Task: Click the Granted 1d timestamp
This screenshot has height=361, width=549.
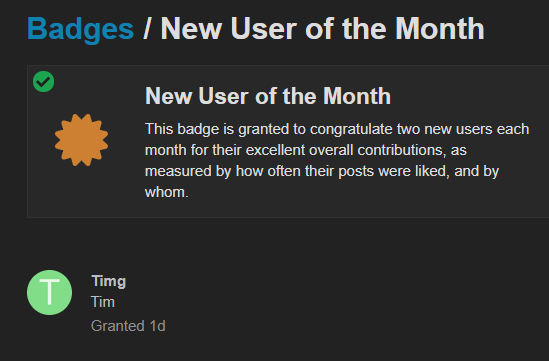Action: [128, 326]
